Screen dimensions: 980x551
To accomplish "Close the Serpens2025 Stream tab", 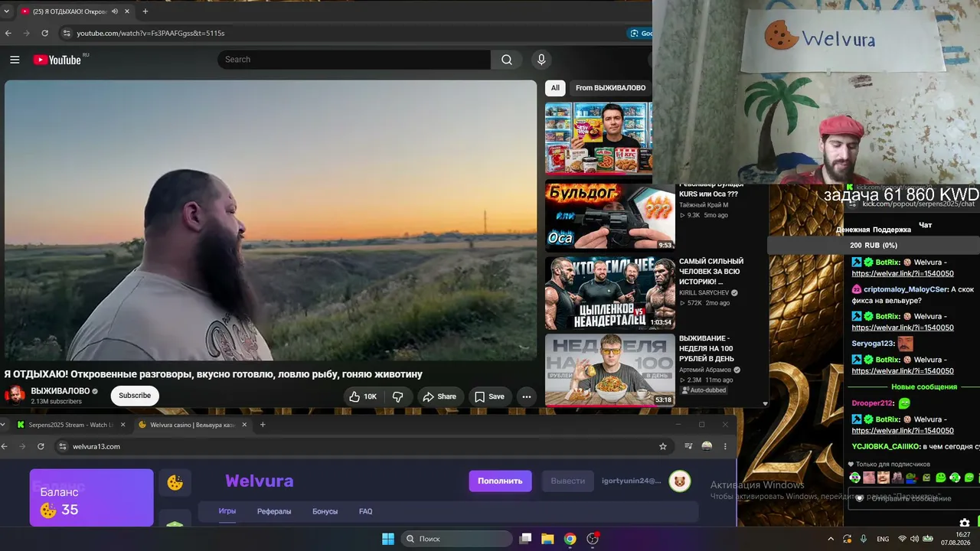I will coord(122,425).
